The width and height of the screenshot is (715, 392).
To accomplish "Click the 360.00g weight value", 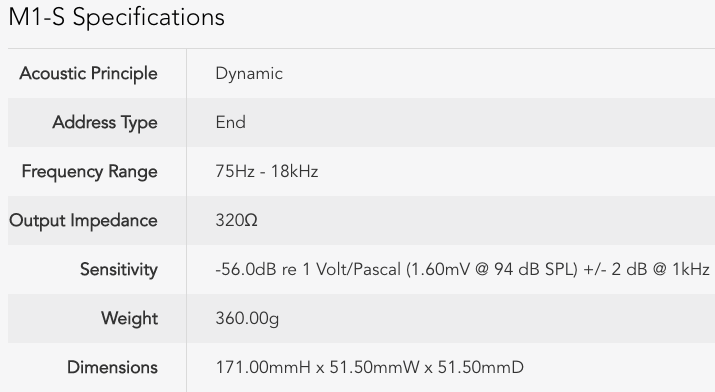I will (x=247, y=319).
